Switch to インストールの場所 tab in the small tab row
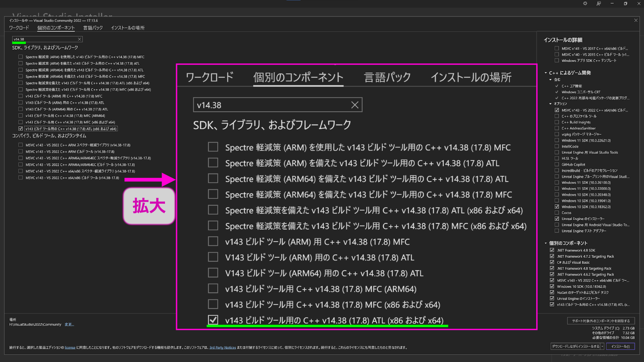 click(128, 28)
